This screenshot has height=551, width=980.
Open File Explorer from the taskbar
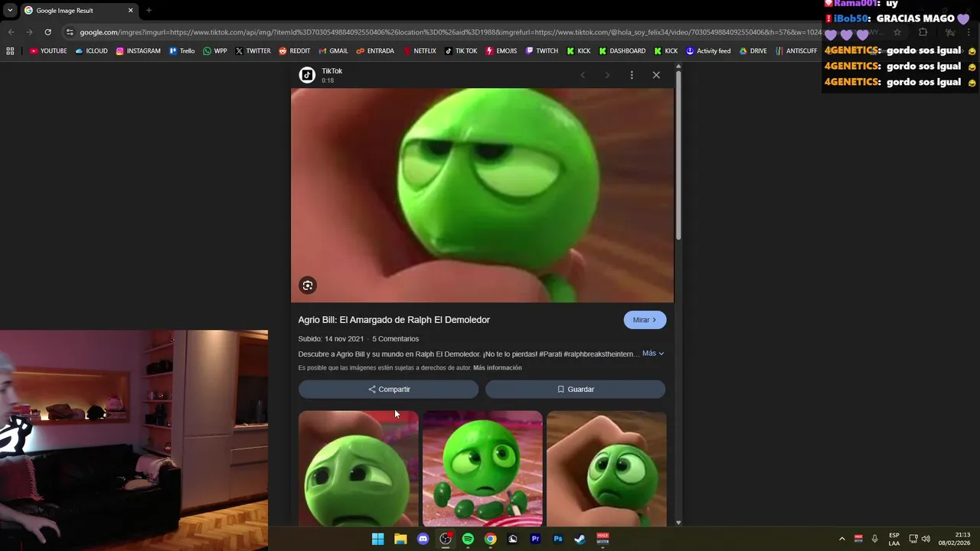click(400, 539)
